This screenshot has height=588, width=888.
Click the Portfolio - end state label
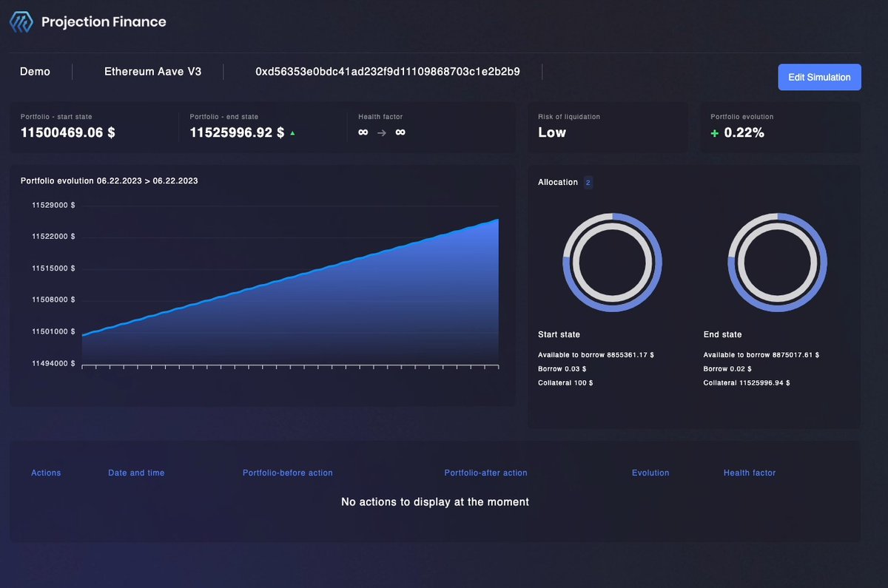pyautogui.click(x=224, y=117)
